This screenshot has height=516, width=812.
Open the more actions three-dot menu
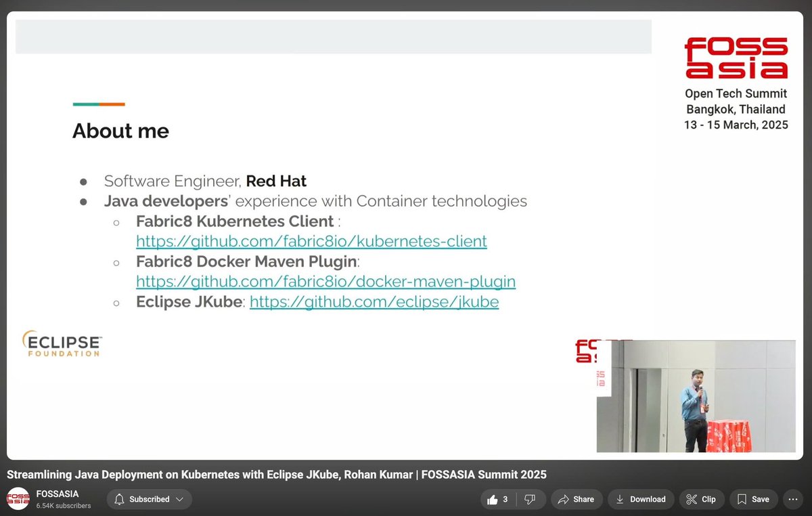click(793, 499)
